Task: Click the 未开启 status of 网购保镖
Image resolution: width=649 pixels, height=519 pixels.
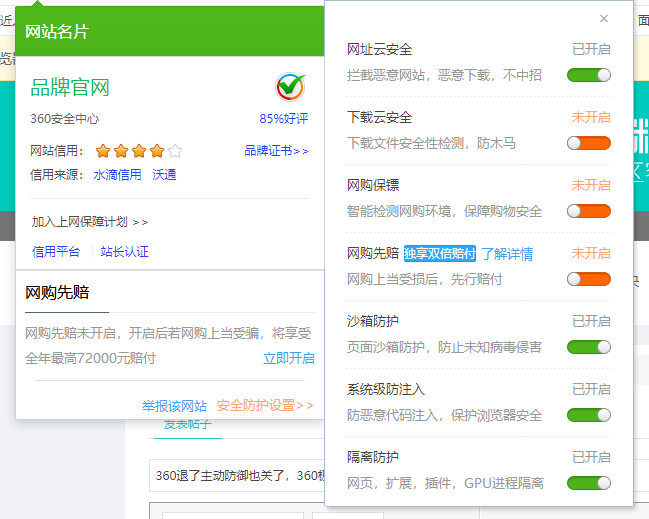Action: pyautogui.click(x=591, y=185)
